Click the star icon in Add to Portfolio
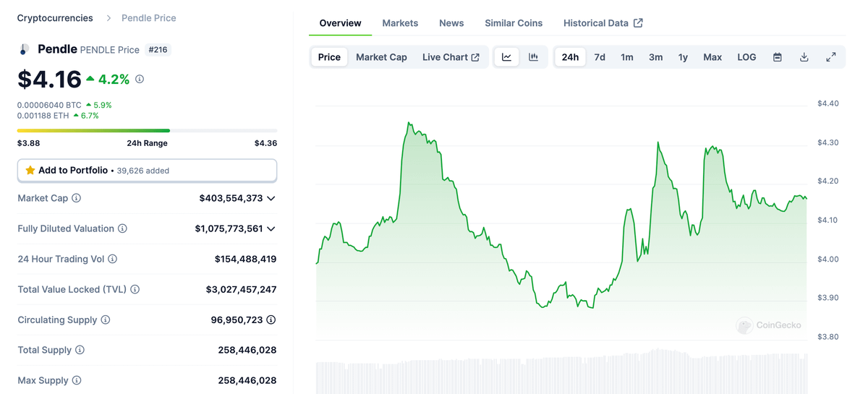 tap(30, 171)
